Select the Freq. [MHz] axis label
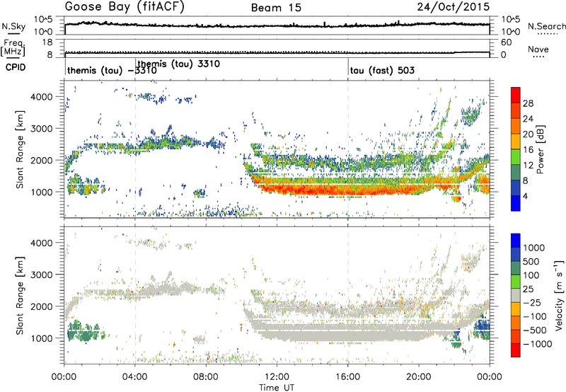566x392 pixels. [x=13, y=47]
